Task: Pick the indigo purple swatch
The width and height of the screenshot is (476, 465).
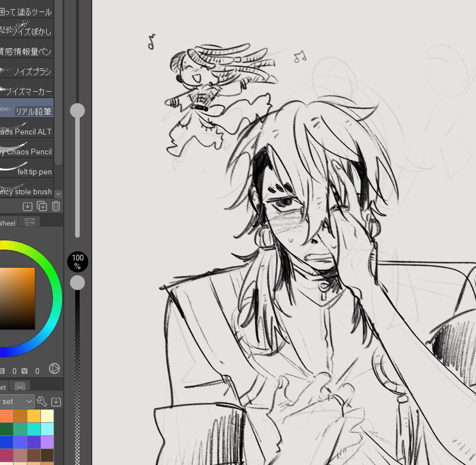Action: 34,442
